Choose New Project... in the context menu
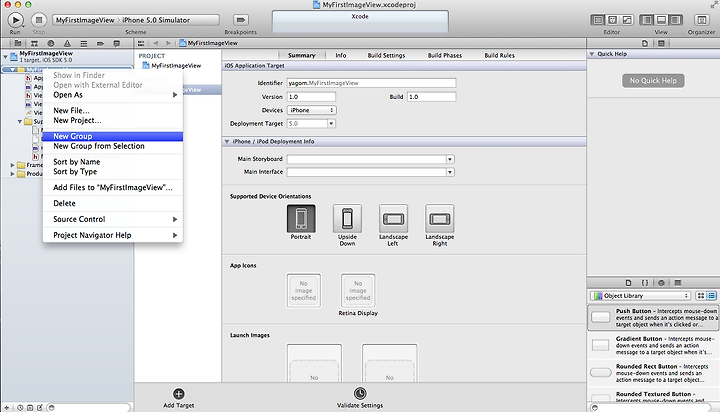The width and height of the screenshot is (720, 412). coord(113,120)
